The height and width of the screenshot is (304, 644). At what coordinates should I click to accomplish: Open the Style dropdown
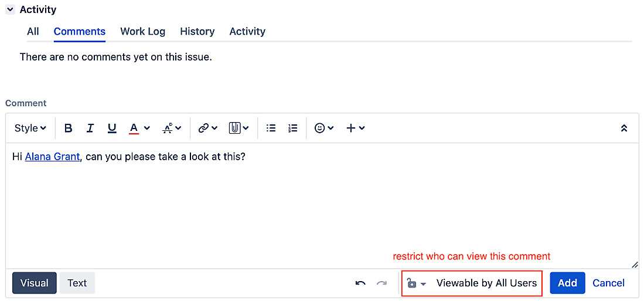pyautogui.click(x=30, y=128)
